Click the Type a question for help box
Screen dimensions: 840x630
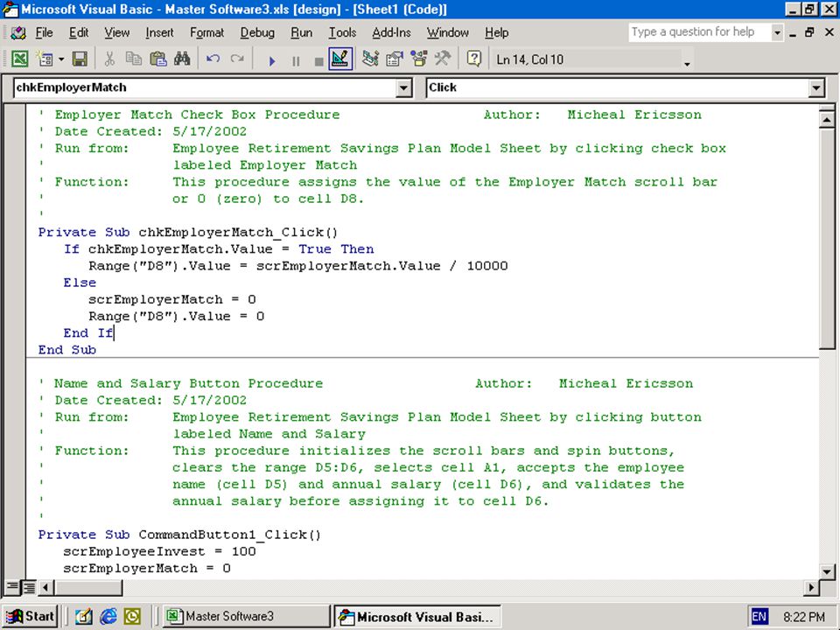(x=700, y=32)
